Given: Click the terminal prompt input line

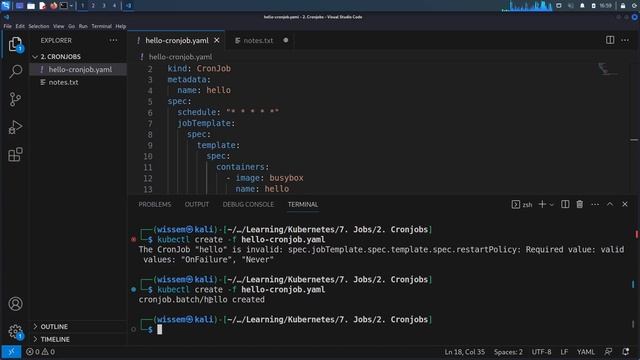Looking at the screenshot, I should 159,329.
